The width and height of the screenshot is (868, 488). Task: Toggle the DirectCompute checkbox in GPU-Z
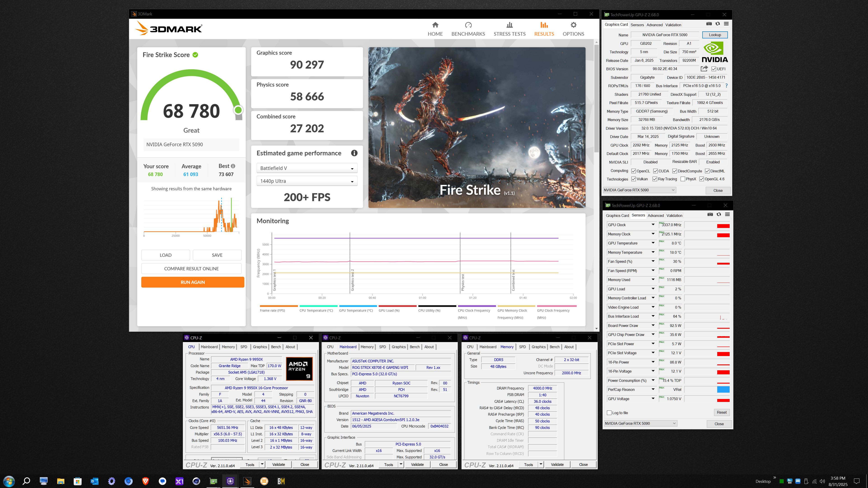[x=675, y=171]
